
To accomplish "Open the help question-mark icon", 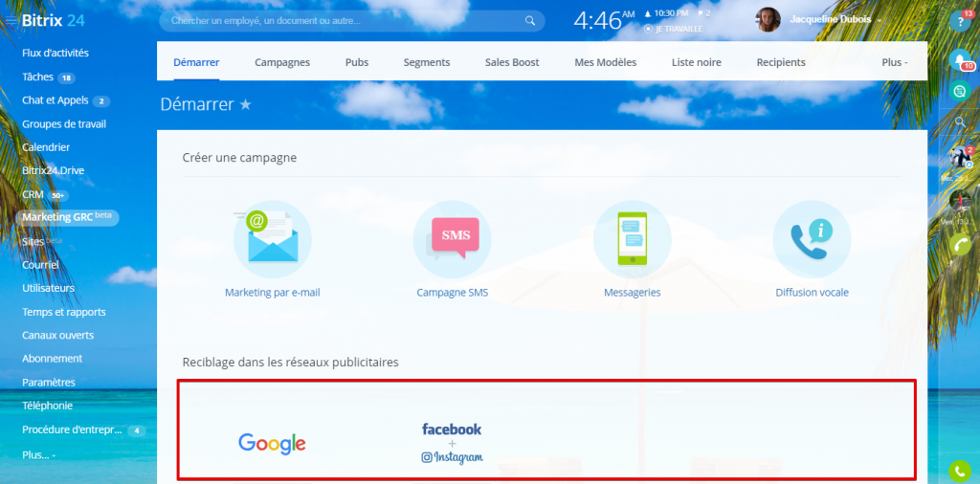I will (960, 21).
